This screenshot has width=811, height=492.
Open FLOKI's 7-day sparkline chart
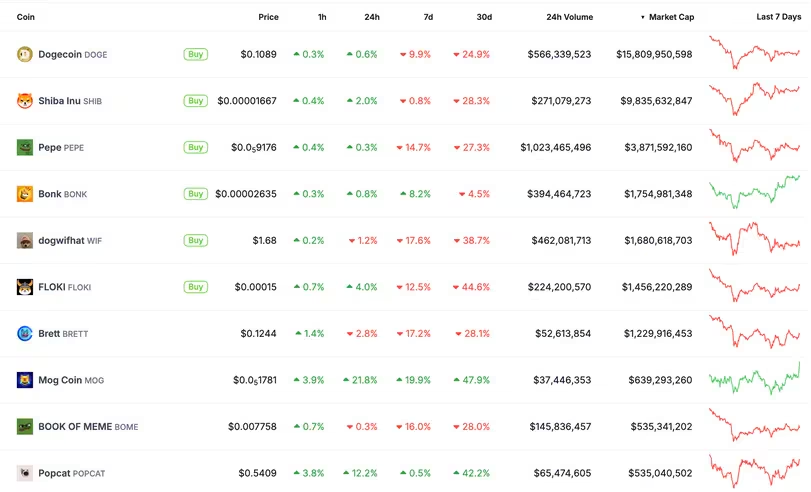click(x=754, y=286)
